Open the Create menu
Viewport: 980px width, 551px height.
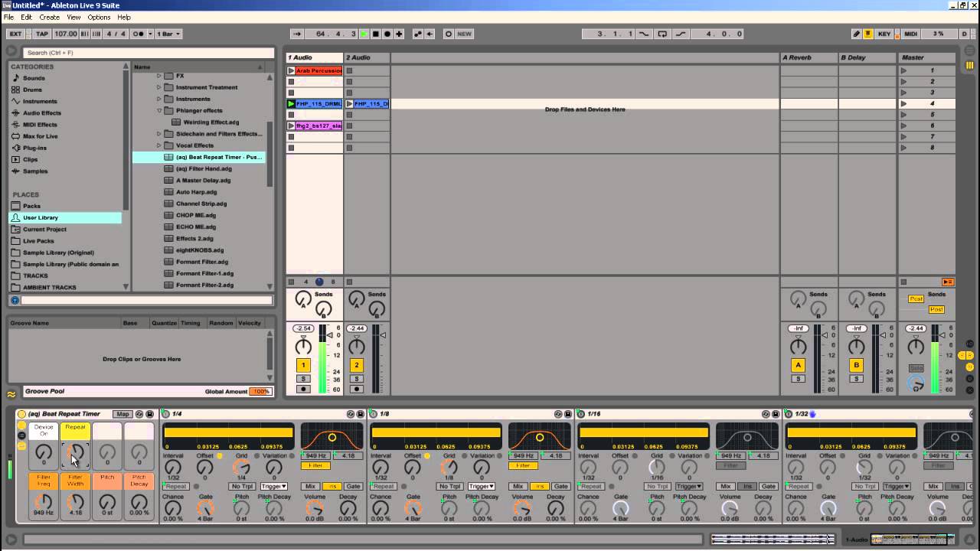coord(49,17)
